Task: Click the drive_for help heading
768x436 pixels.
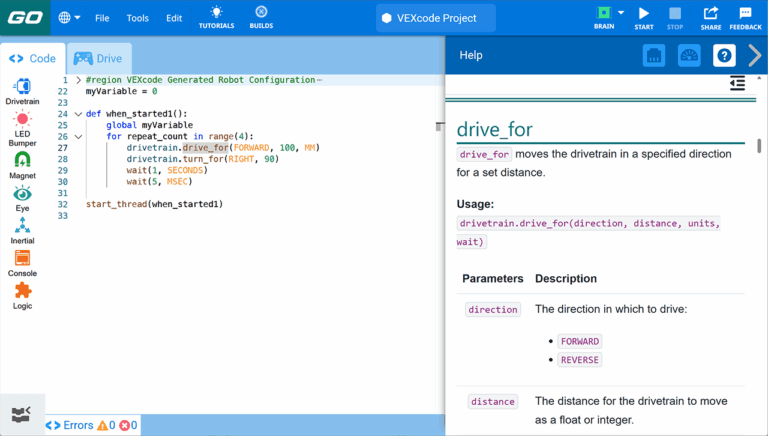Action: 494,130
